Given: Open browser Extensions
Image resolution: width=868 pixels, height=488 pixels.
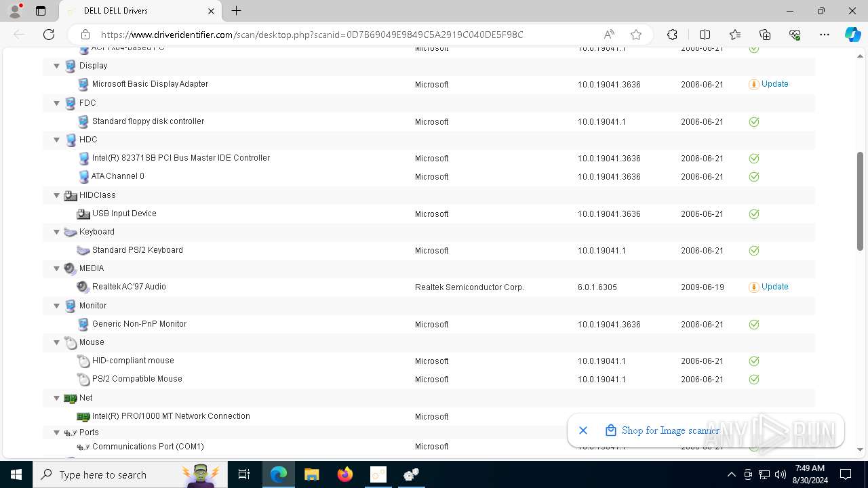Looking at the screenshot, I should click(x=672, y=35).
